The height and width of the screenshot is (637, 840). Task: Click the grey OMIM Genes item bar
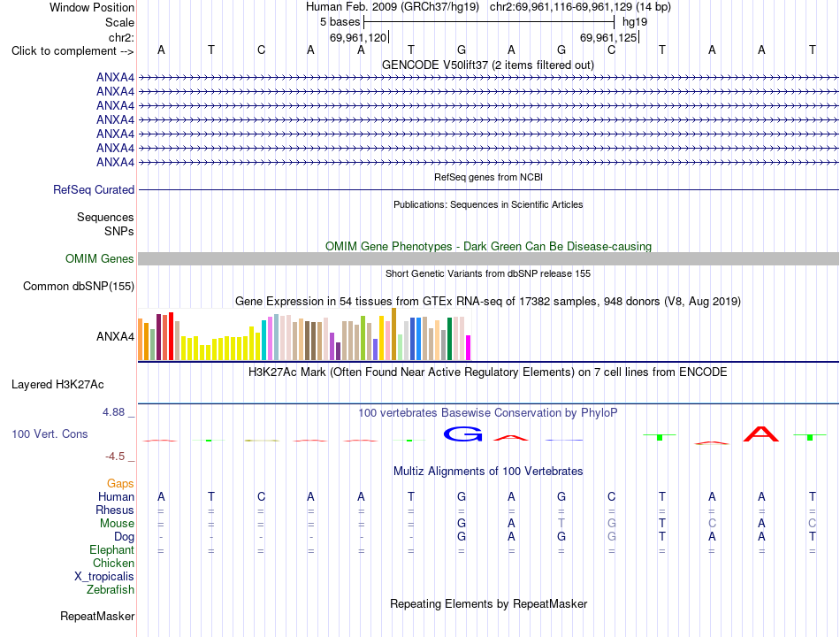488,259
